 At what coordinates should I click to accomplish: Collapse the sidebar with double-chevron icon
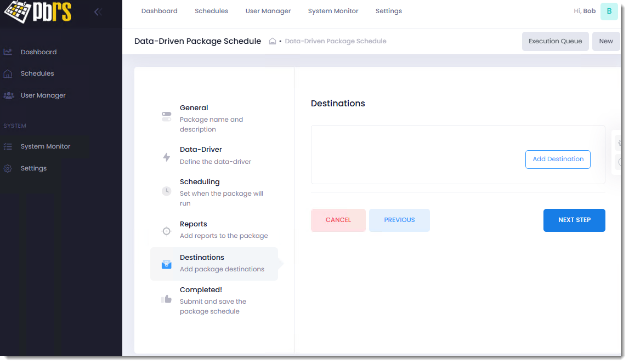click(98, 12)
